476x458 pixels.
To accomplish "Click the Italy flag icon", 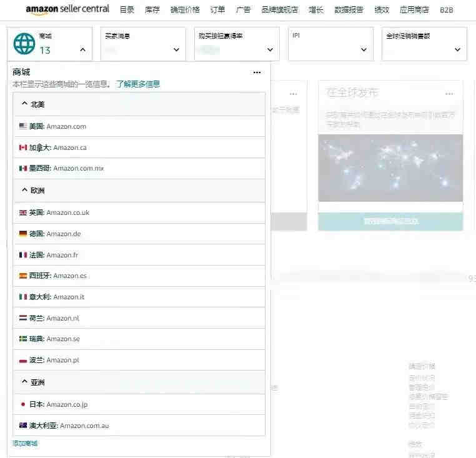I will 23,297.
